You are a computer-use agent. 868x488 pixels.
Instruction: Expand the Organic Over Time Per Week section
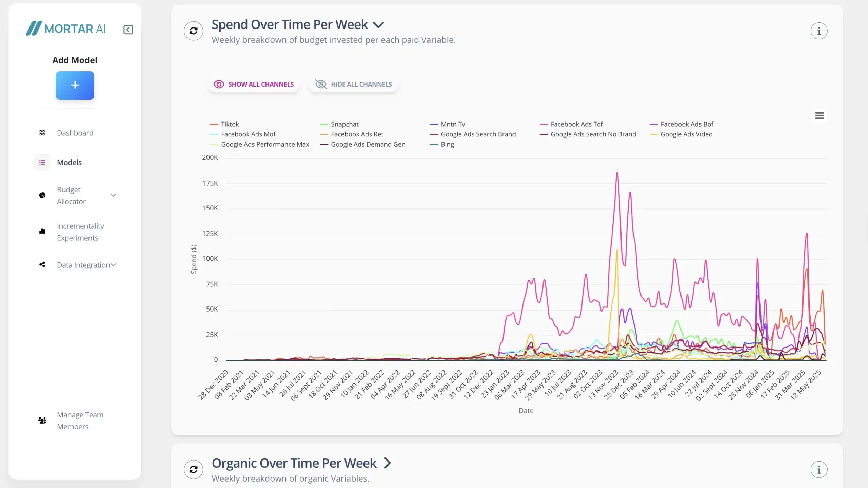click(x=387, y=463)
